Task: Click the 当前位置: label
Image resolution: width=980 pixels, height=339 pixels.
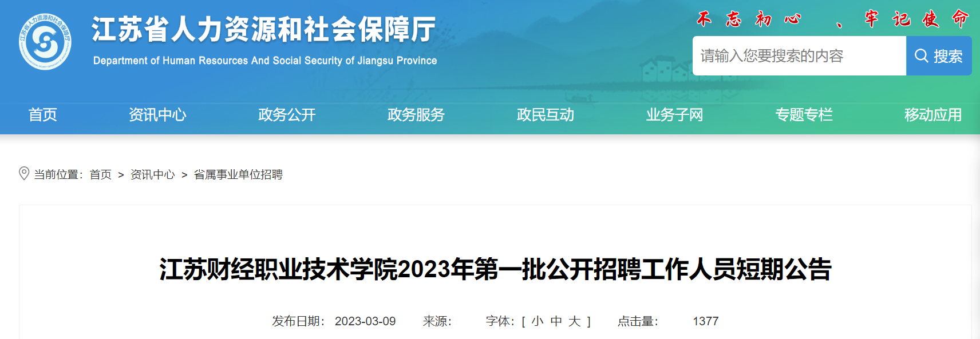Action: (x=59, y=174)
